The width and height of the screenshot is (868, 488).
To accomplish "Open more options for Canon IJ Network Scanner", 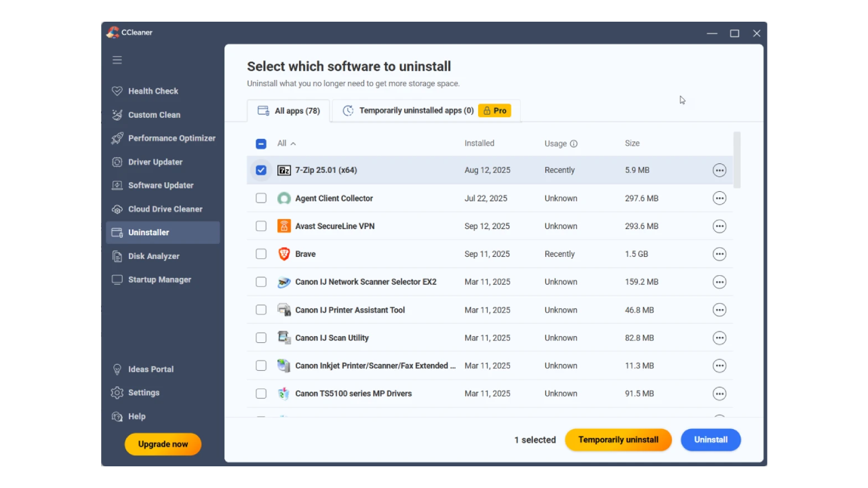I will pyautogui.click(x=719, y=282).
